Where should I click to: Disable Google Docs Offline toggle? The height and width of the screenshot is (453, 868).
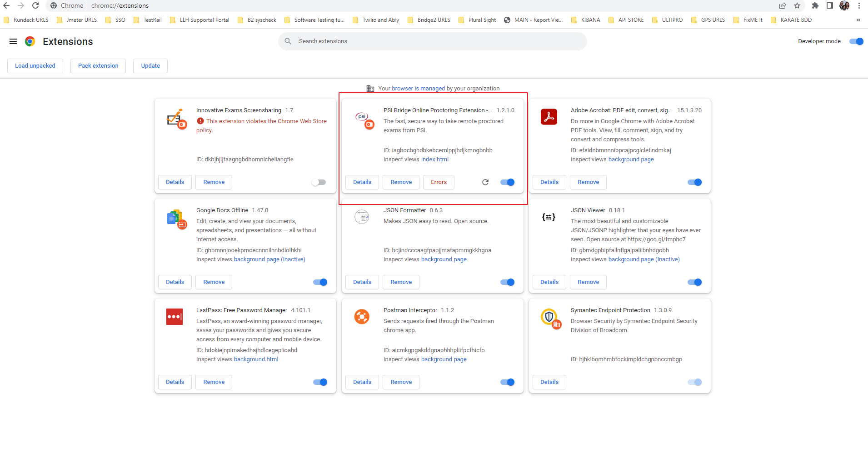[x=320, y=282]
